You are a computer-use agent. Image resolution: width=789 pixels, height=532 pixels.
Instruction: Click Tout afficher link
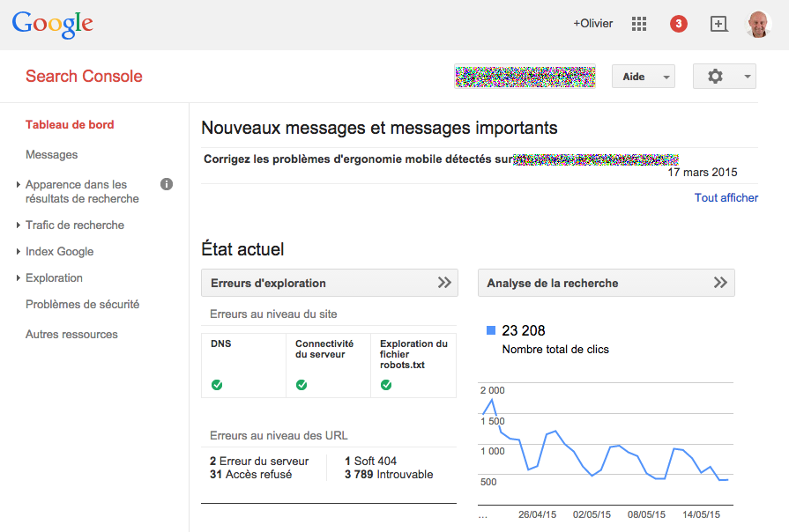[726, 197]
